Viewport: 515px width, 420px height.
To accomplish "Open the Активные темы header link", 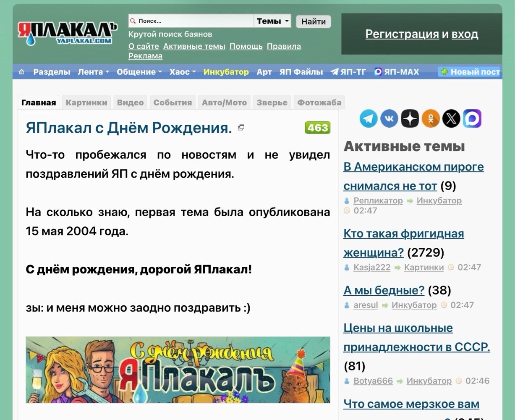I will (194, 46).
